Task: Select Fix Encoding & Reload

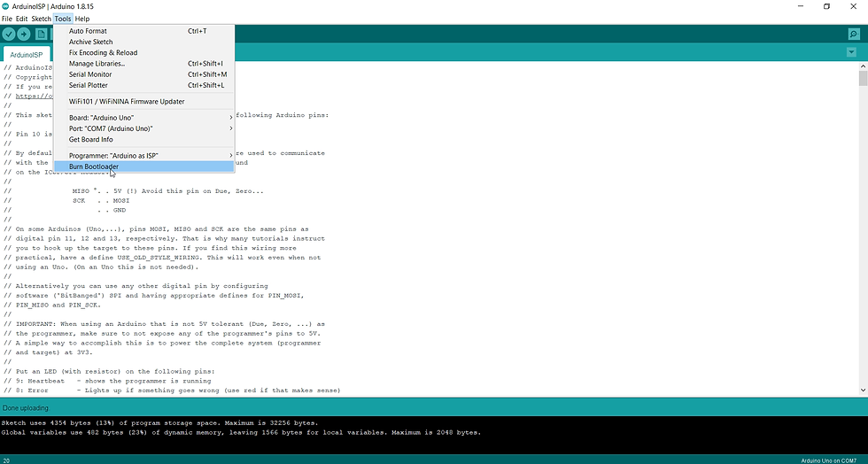Action: pyautogui.click(x=143, y=52)
